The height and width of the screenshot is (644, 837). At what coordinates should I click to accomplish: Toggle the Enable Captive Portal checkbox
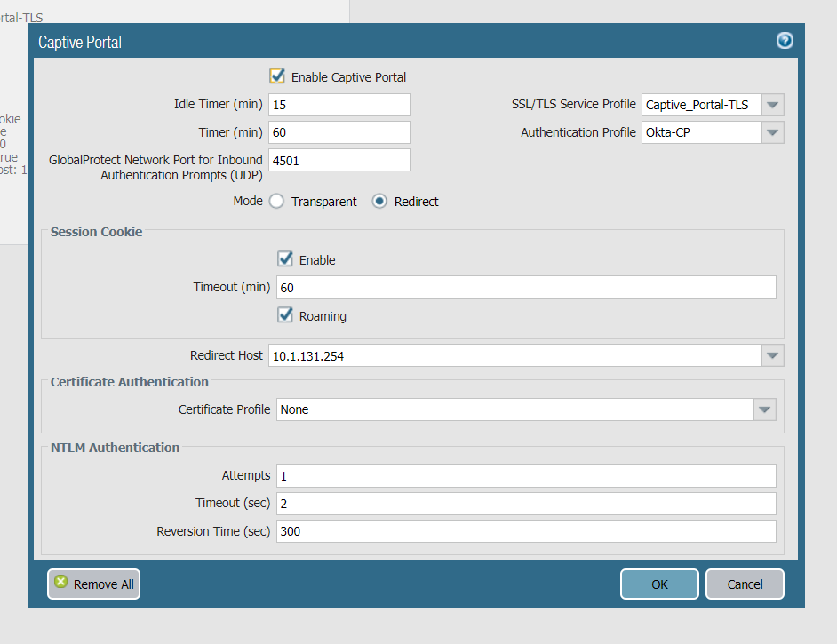tap(277, 76)
